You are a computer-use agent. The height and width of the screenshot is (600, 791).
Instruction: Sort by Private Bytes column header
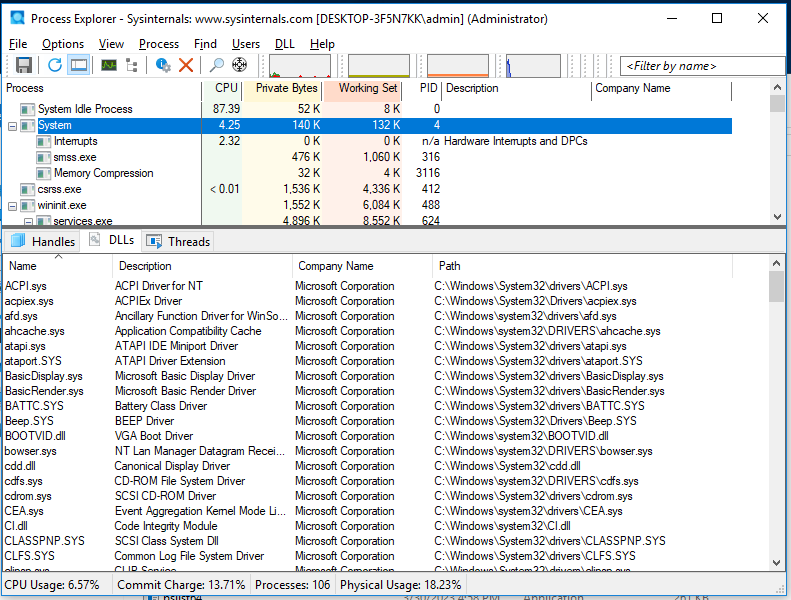283,88
